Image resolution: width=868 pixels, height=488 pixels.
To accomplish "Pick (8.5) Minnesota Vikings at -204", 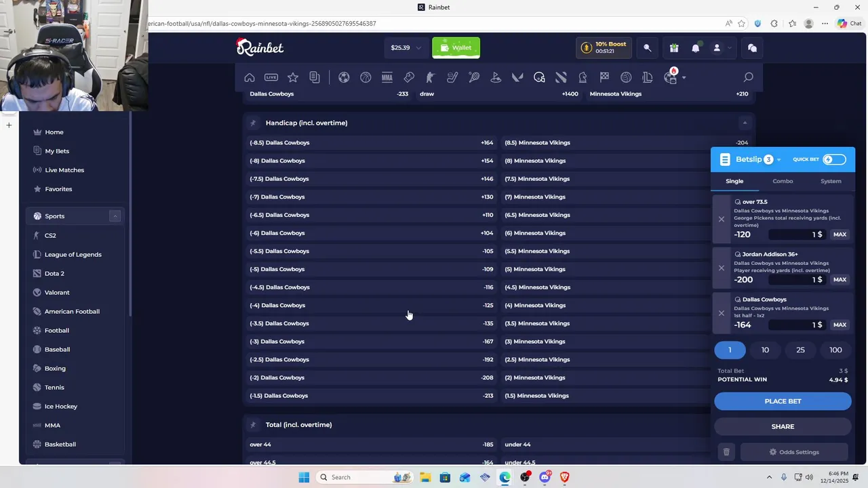I will pyautogui.click(x=627, y=142).
